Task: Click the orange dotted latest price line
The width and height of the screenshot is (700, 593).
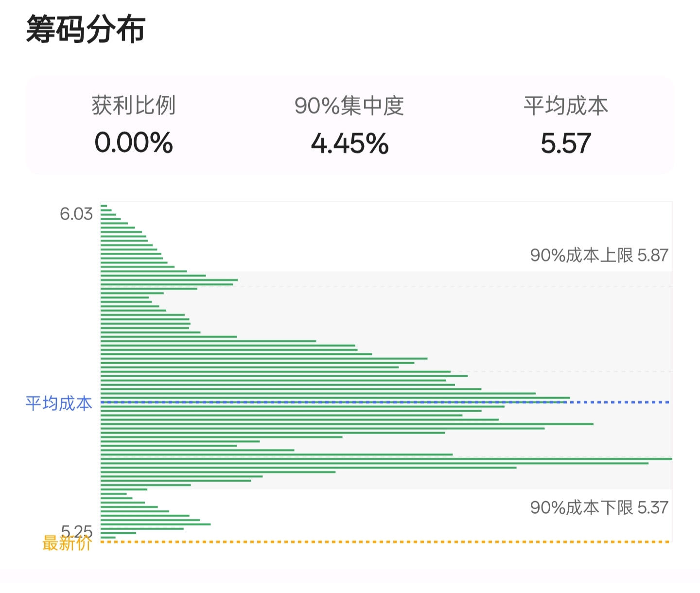Action: [x=389, y=541]
